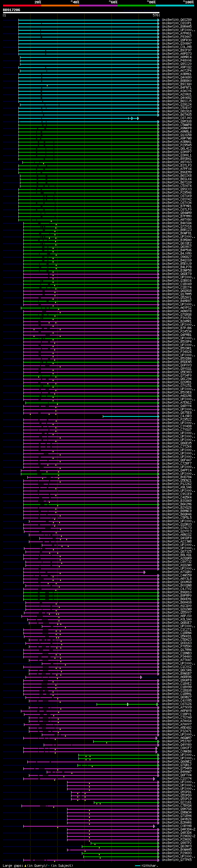The height and width of the screenshot is (868, 197).
Task: Click the label UniRef100_P12262
Action: (x=177, y=483)
